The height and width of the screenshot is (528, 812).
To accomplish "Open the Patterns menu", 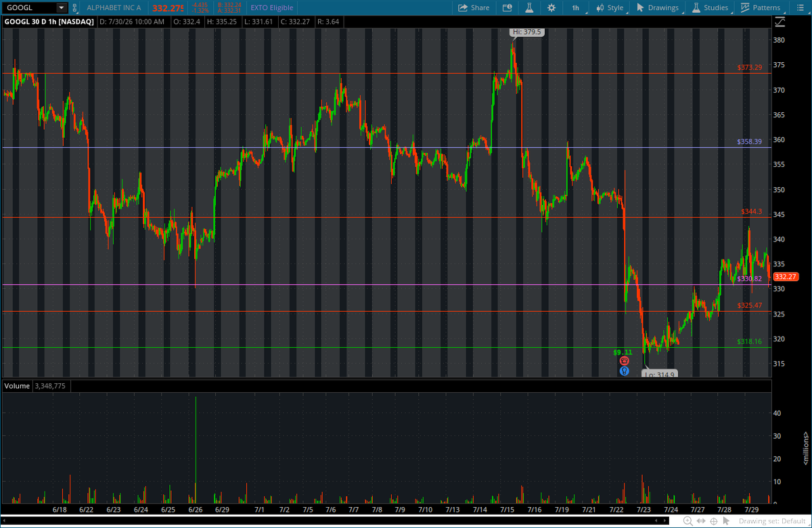I will click(x=761, y=7).
